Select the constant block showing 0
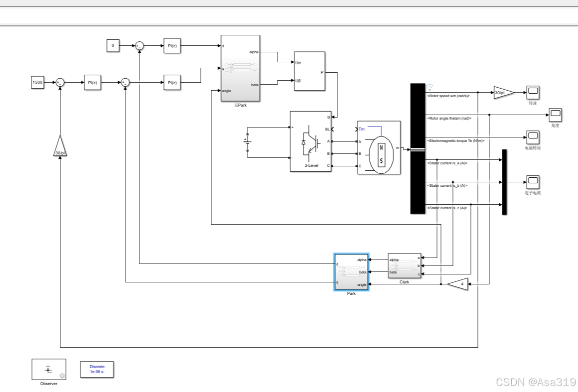This screenshot has width=578, height=392. point(113,46)
